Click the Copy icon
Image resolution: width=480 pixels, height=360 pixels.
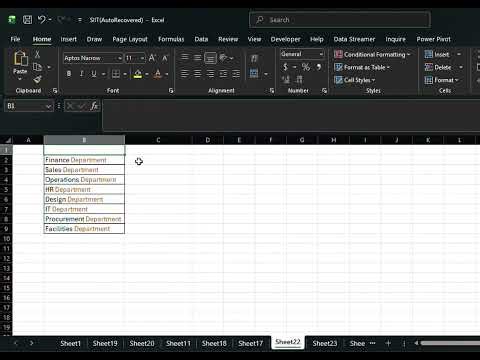click(x=37, y=67)
